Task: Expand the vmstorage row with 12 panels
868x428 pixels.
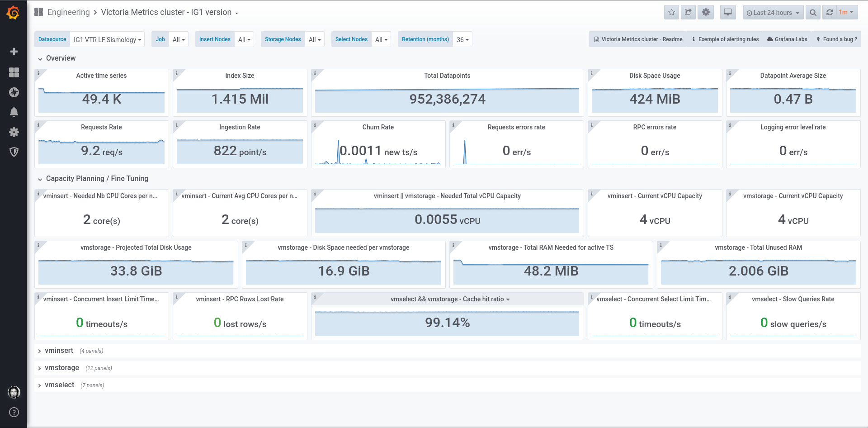Action: [62, 368]
